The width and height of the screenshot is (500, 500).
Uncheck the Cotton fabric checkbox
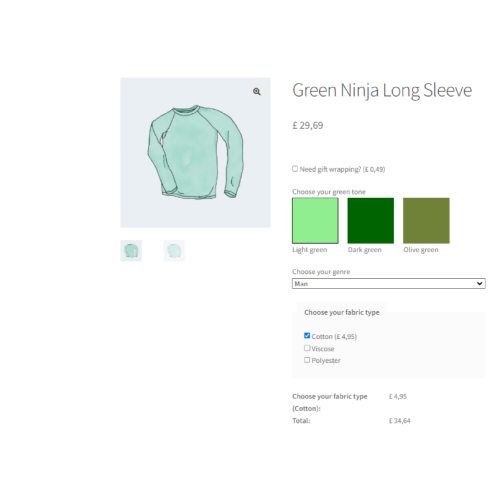pos(307,335)
